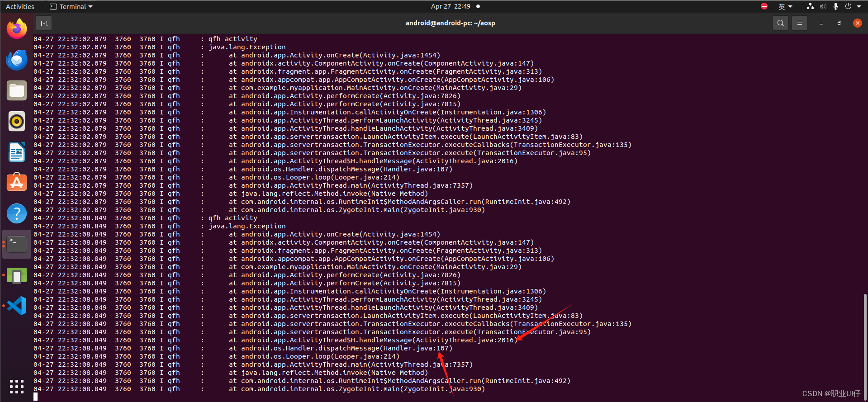Screen dimensions: 868x402
Task: Show the applications grid
Action: pos(17,386)
